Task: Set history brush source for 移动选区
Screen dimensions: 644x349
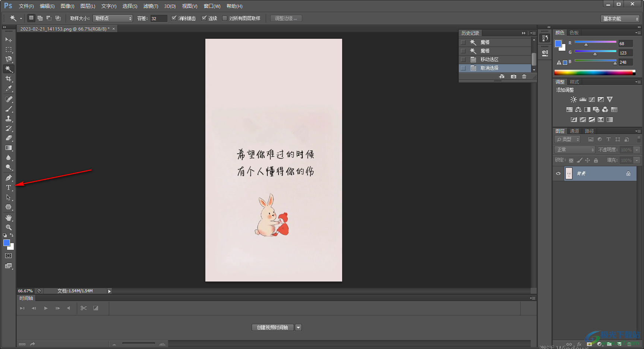Action: tap(463, 60)
